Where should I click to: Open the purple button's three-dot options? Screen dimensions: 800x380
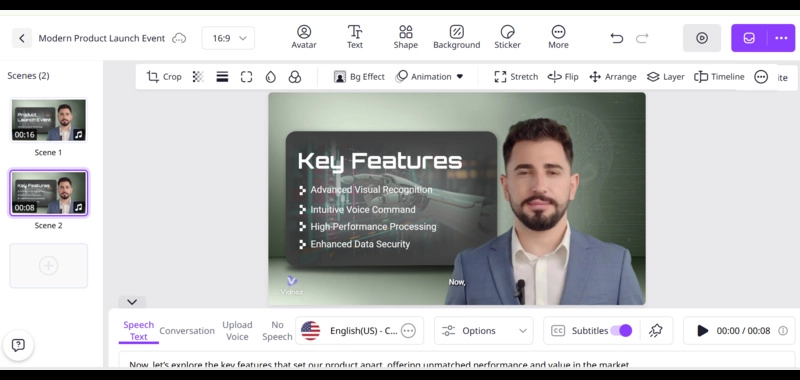point(781,38)
